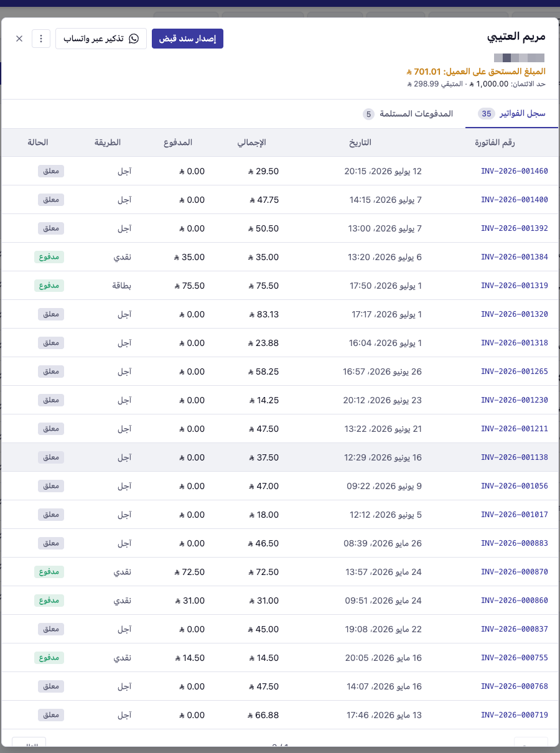Open invoice INV-2026-000719

(515, 715)
